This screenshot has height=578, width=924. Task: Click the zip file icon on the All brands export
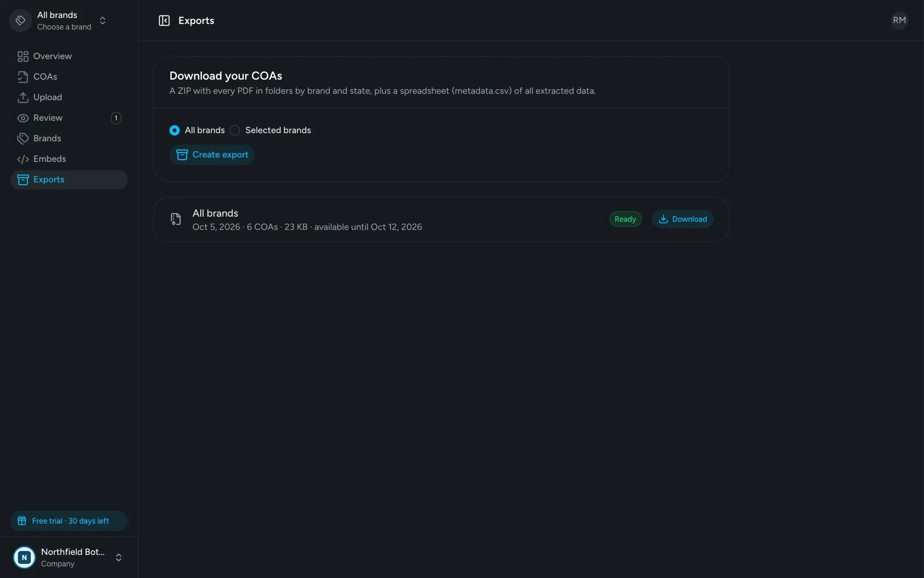point(176,219)
